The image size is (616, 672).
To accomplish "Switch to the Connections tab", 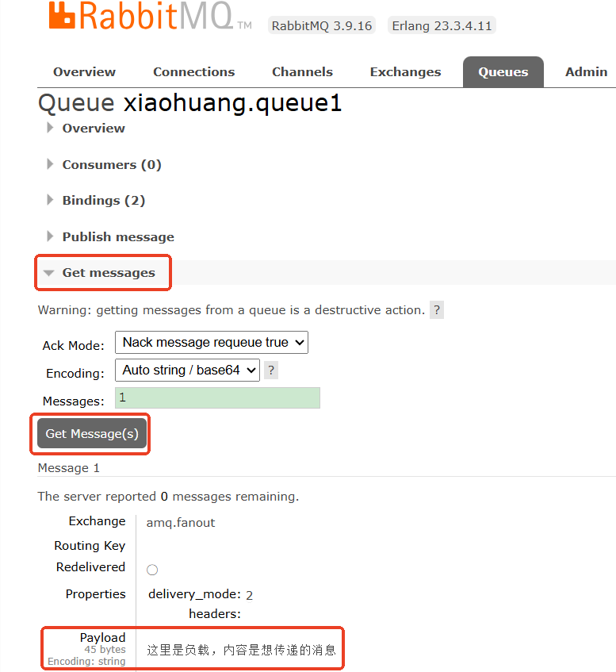I will (194, 72).
